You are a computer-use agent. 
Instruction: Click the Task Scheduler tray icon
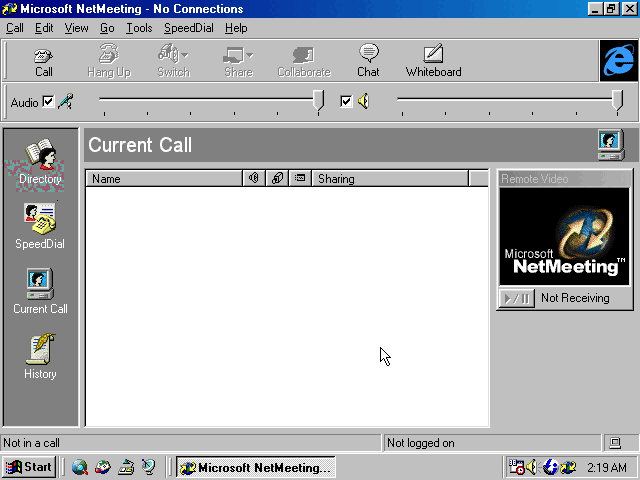[x=516, y=467]
